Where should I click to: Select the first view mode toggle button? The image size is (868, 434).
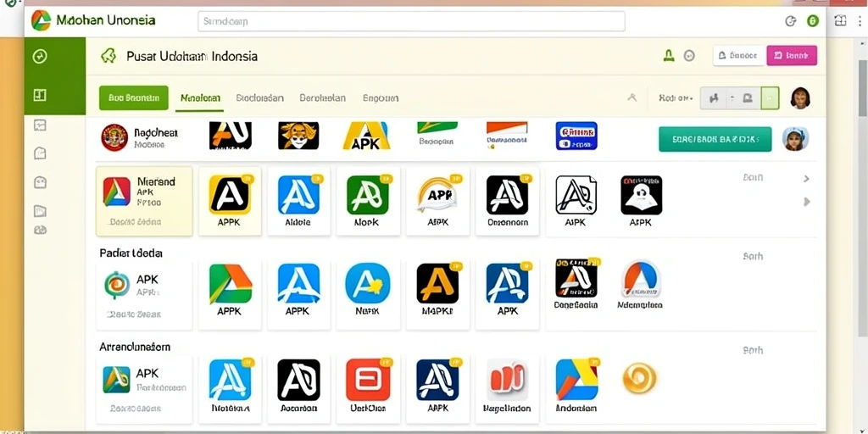(714, 98)
